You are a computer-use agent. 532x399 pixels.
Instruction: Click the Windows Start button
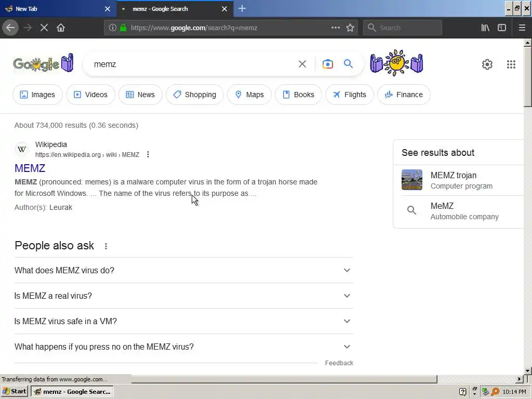point(14,391)
